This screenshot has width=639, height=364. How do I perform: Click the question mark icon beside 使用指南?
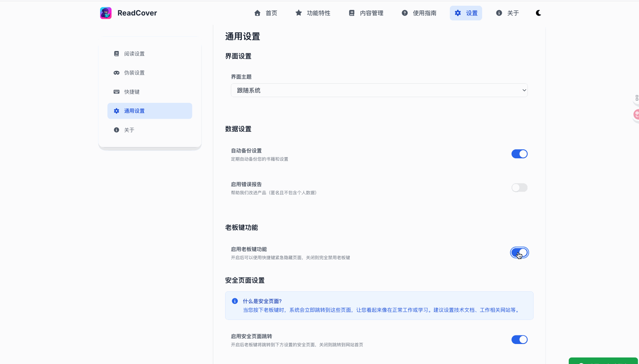[404, 13]
